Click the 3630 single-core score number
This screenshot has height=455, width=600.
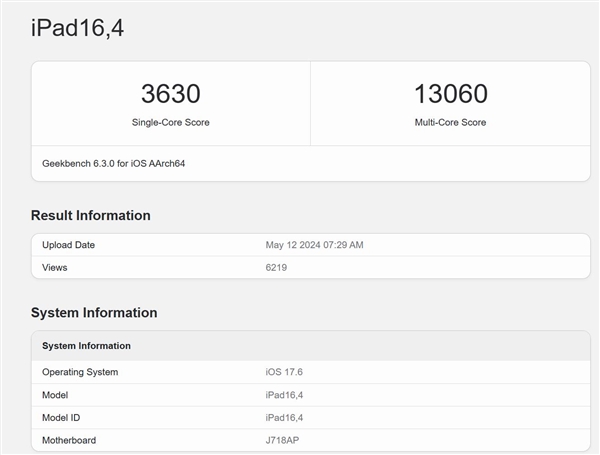pos(171,95)
